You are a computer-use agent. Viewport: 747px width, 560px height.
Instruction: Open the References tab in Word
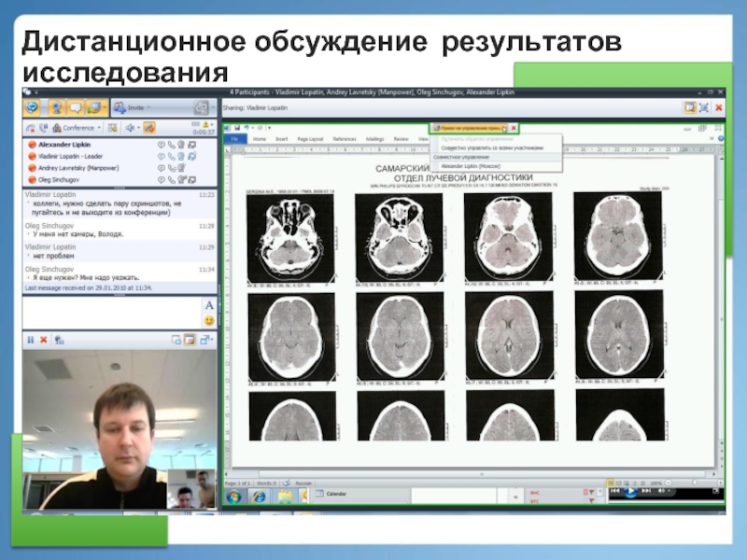point(345,139)
